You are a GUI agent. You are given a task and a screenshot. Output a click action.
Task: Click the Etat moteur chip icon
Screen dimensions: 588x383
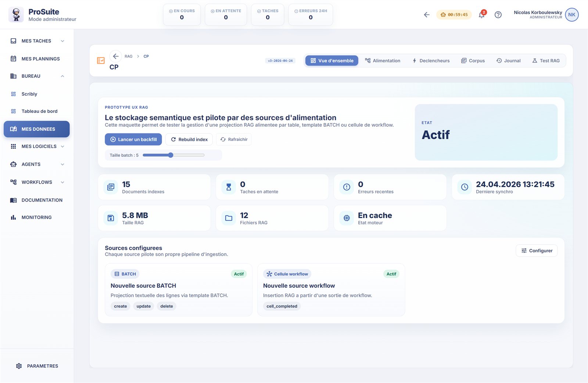click(x=347, y=218)
